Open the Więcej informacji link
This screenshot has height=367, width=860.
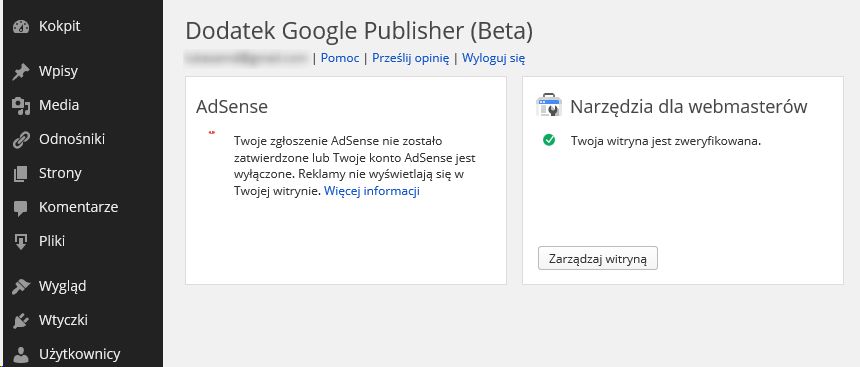372,191
